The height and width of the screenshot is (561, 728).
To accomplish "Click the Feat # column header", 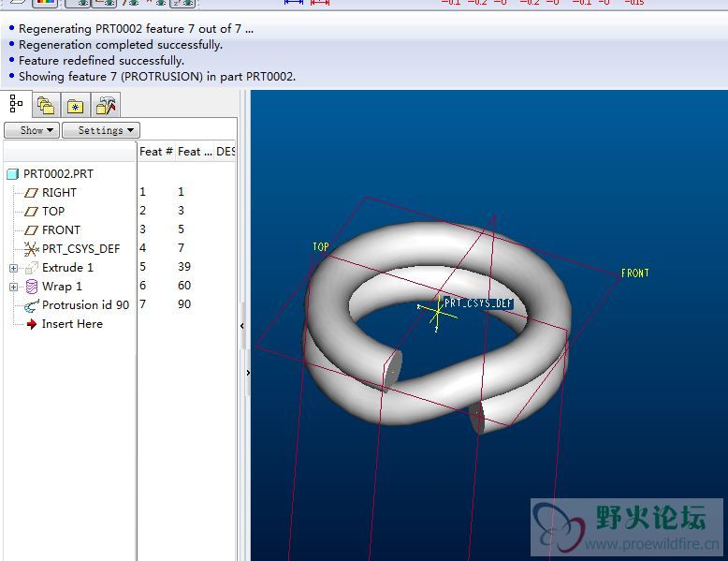I will click(156, 152).
